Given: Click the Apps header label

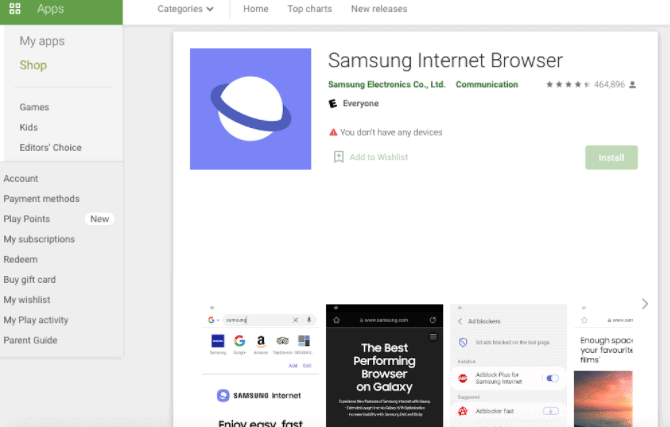Looking at the screenshot, I should [x=50, y=9].
